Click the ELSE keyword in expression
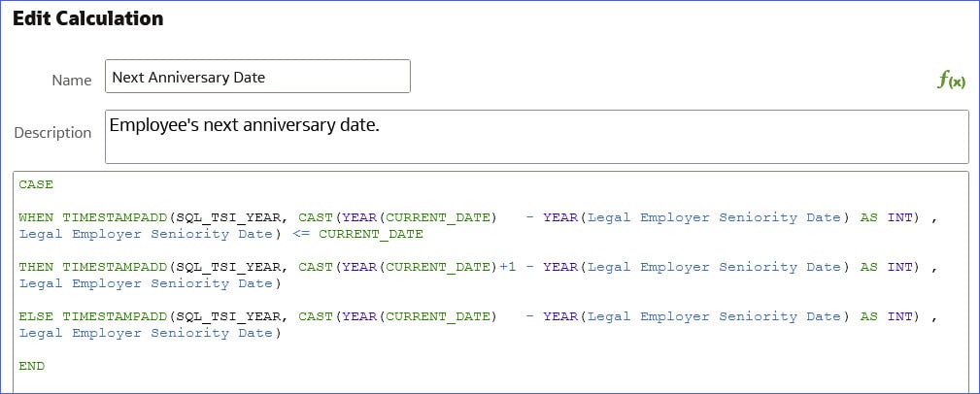This screenshot has width=980, height=394. coord(36,316)
